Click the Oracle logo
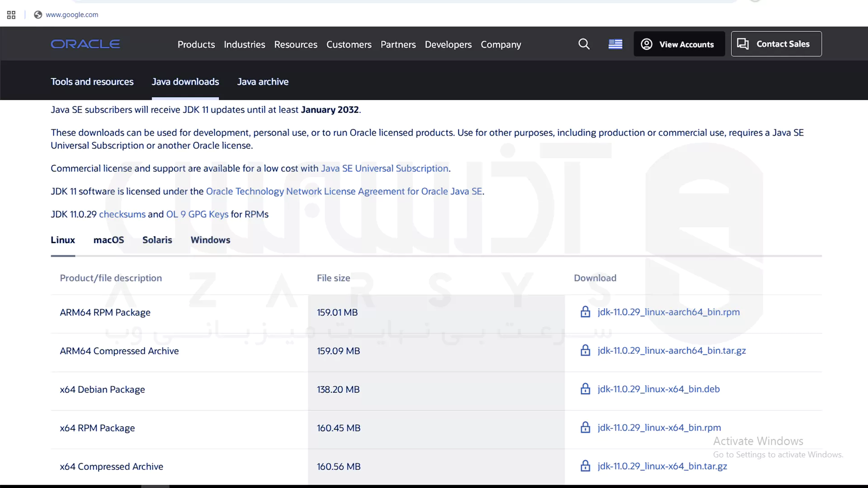 [x=85, y=44]
